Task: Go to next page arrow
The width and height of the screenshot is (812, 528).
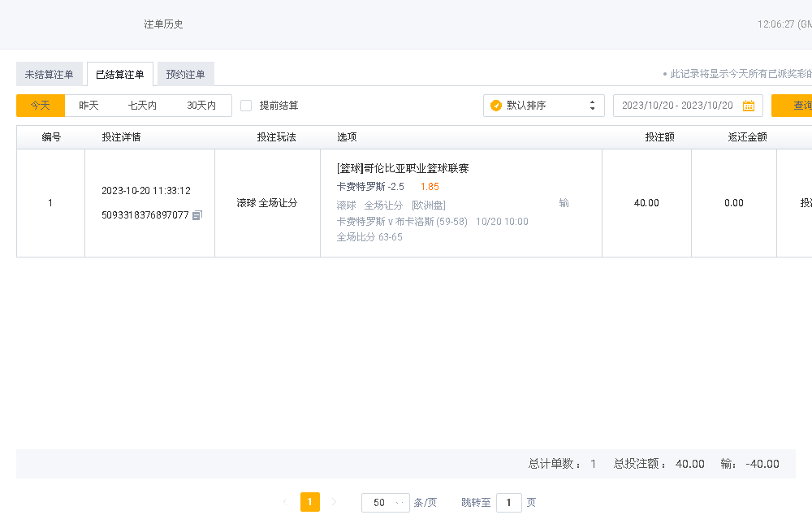Action: click(334, 502)
